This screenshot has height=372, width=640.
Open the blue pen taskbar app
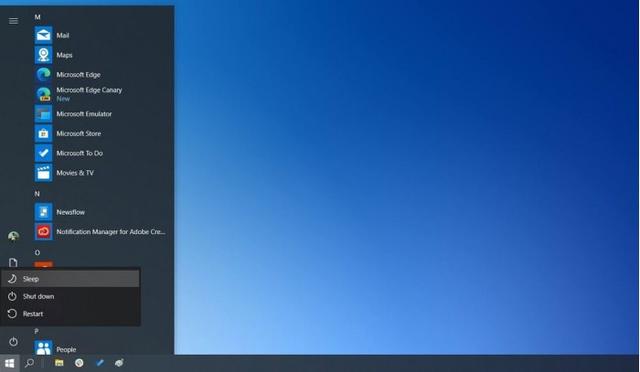tap(100, 363)
